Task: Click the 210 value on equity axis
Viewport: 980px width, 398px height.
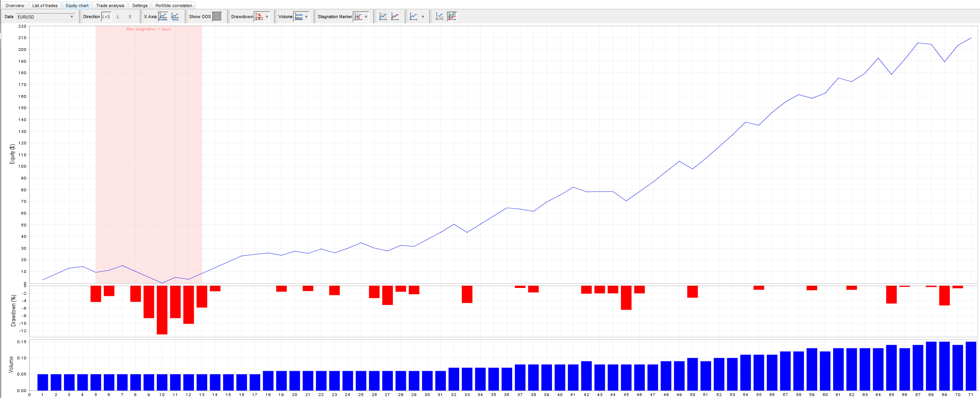Action: point(22,38)
